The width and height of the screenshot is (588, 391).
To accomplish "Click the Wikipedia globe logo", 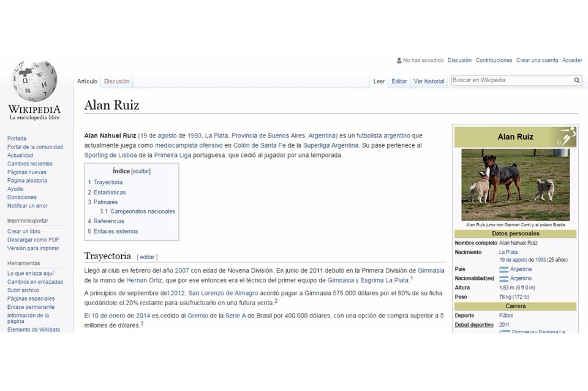I will pos(35,82).
